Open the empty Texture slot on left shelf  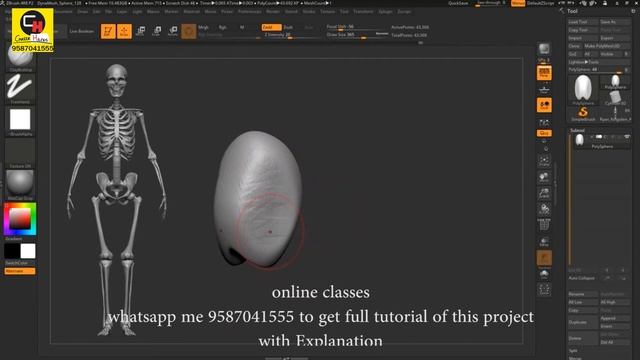click(20, 153)
